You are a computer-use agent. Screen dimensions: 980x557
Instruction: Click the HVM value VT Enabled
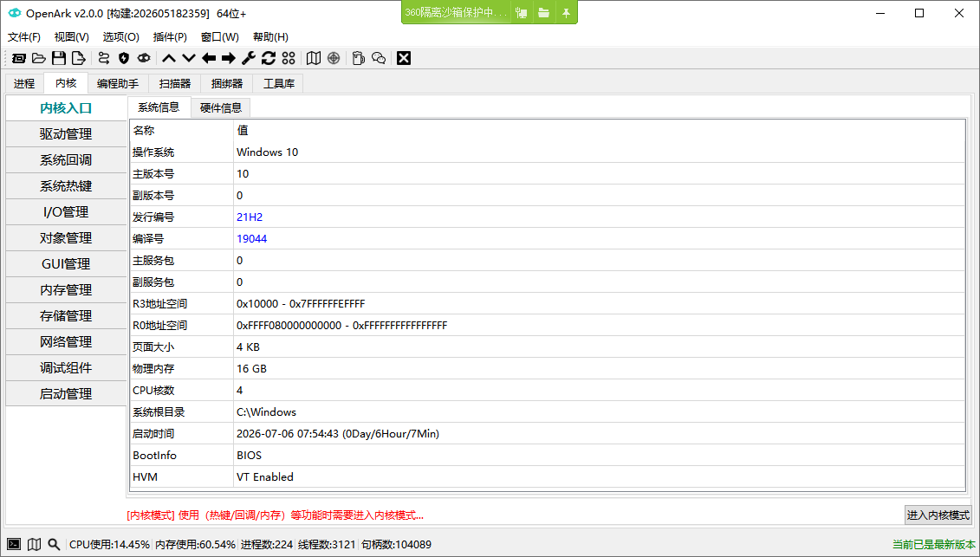click(x=265, y=477)
